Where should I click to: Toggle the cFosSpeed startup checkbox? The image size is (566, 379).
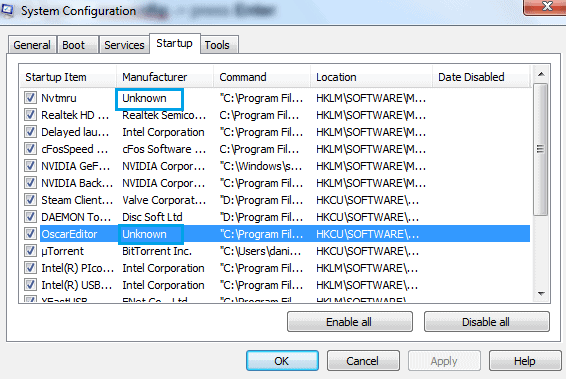[30, 149]
